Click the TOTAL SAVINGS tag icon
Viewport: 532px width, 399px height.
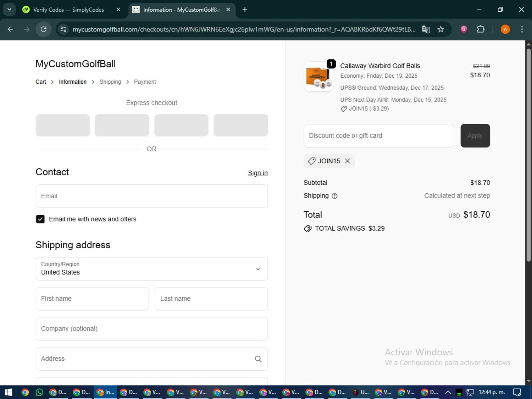point(308,229)
